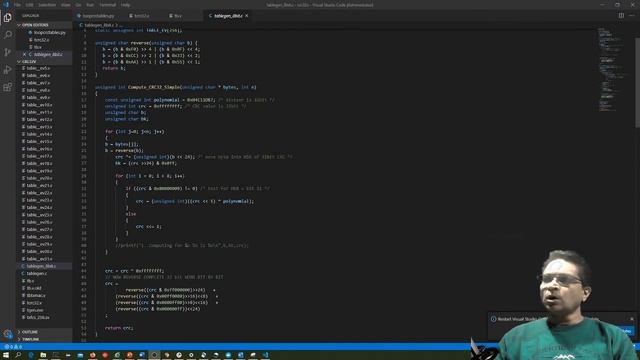
Task: Switch to the tcrc32.v editor tab
Action: pos(141,16)
